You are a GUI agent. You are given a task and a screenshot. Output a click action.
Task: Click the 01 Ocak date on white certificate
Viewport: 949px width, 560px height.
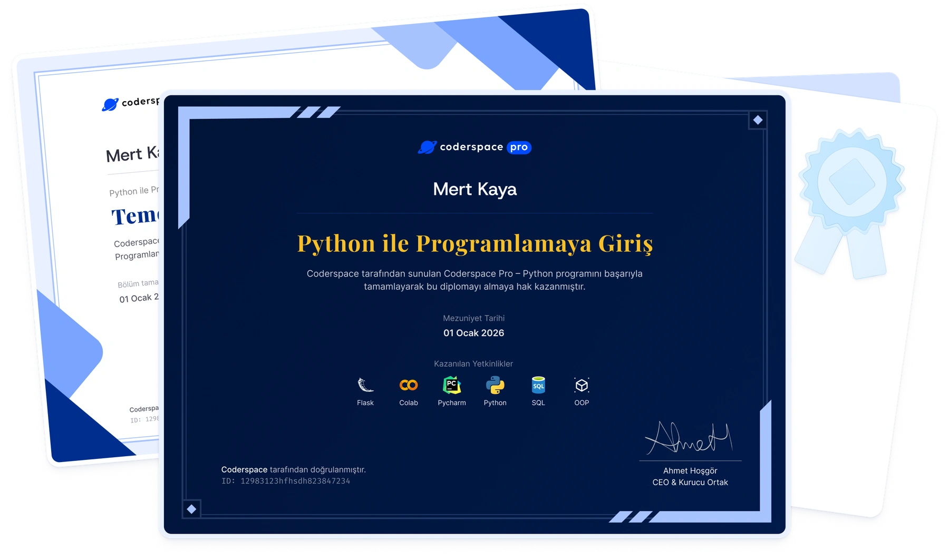139,298
